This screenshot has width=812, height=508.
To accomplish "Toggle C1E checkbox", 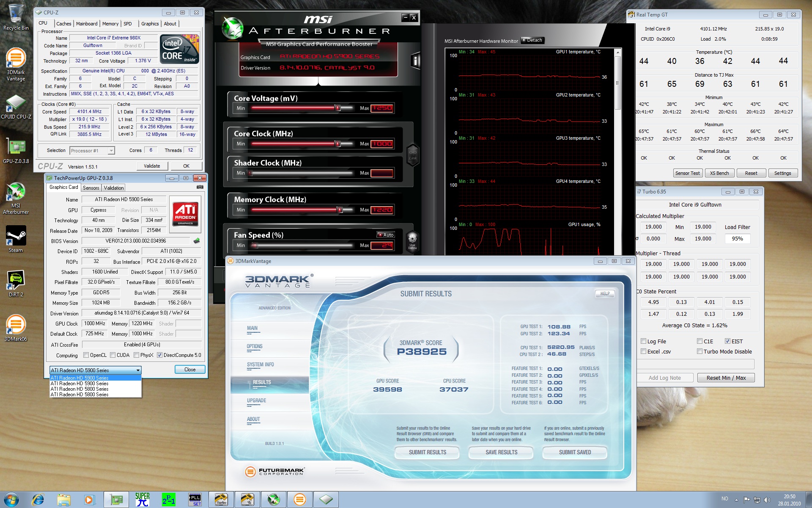I will 700,341.
